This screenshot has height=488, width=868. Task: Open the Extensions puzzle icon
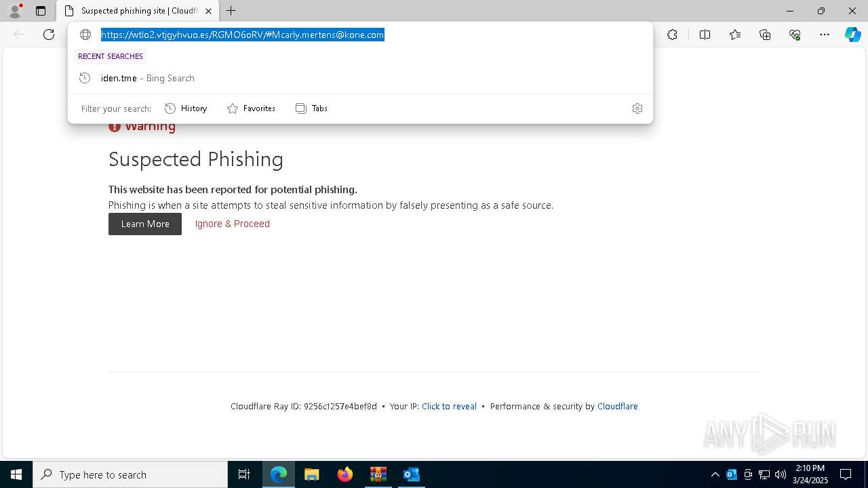click(672, 35)
